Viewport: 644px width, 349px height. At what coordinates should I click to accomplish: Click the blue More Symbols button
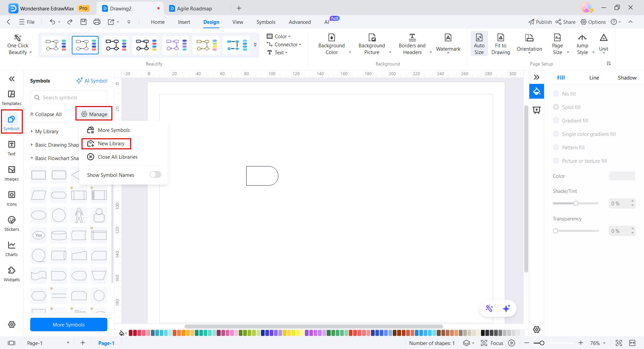(69, 325)
